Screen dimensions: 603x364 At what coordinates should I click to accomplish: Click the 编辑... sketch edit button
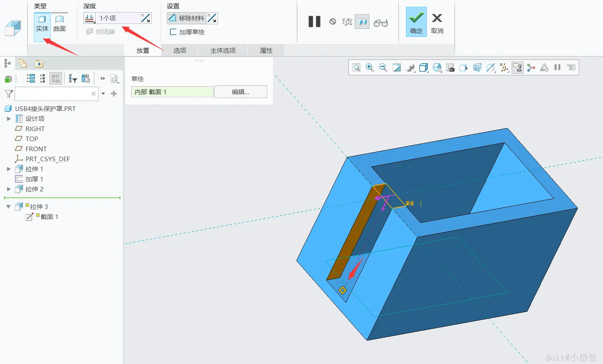click(x=241, y=92)
